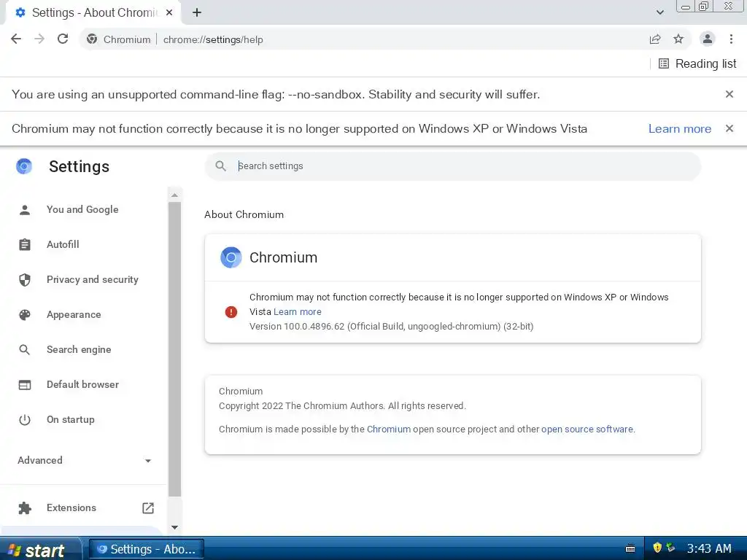The image size is (747, 560).
Task: Click the forward navigation arrow
Action: click(39, 39)
